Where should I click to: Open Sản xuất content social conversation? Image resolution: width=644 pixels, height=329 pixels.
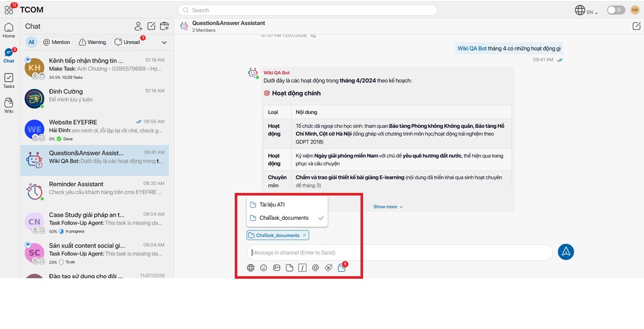tap(95, 253)
